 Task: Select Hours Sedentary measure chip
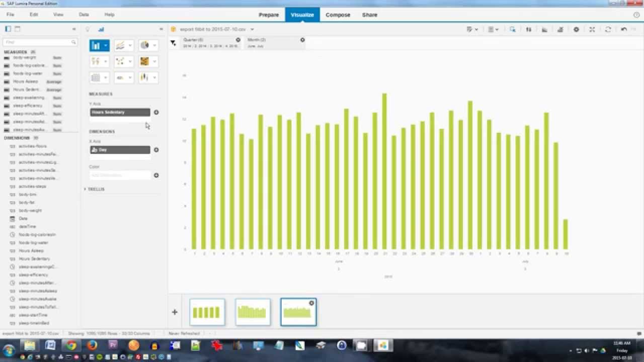[120, 112]
